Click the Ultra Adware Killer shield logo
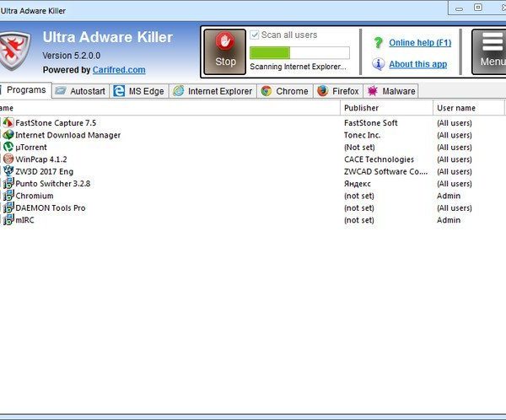Image resolution: width=506 pixels, height=420 pixels. 14,51
